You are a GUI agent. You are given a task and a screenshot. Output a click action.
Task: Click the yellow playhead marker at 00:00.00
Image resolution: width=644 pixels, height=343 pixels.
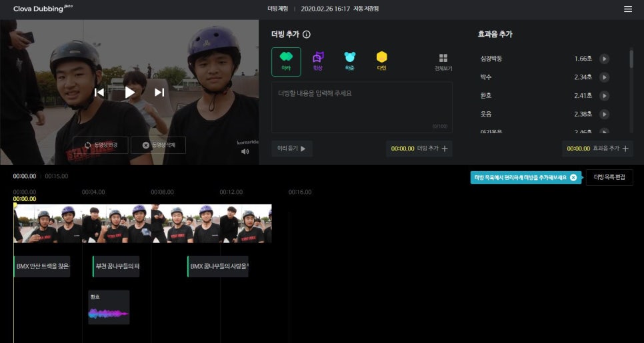(x=15, y=204)
